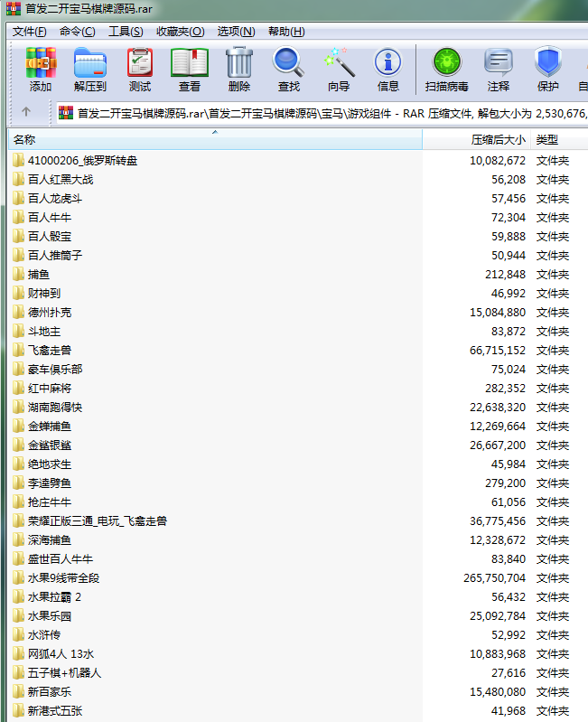
Task: Click the archive path address field
Action: coord(322,113)
